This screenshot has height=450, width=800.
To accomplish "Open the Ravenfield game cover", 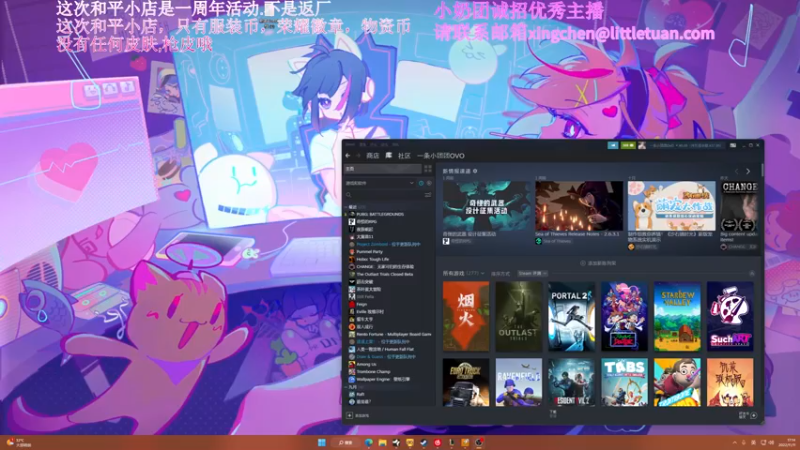I will [x=518, y=382].
